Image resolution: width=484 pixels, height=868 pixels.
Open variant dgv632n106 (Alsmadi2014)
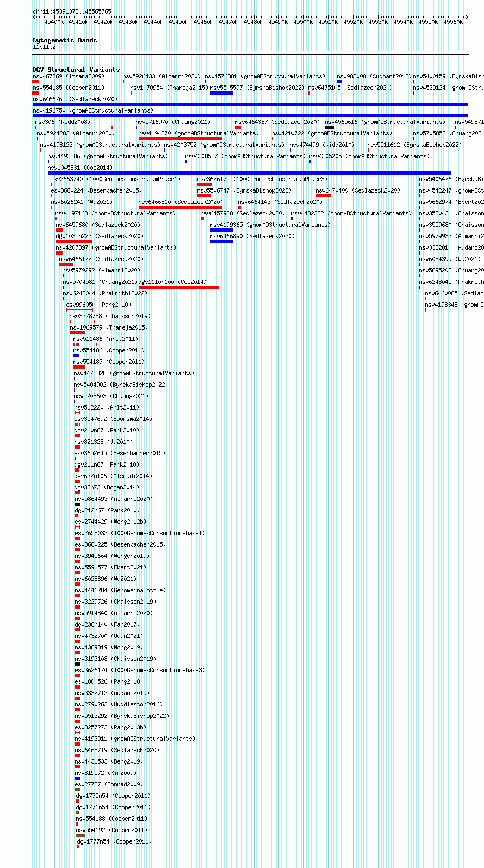[x=113, y=476]
